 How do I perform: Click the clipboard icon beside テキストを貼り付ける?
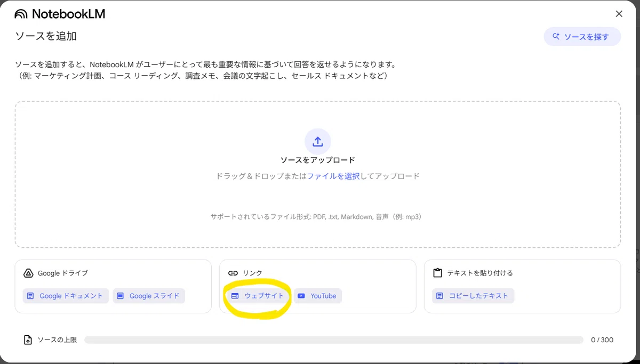pyautogui.click(x=438, y=273)
